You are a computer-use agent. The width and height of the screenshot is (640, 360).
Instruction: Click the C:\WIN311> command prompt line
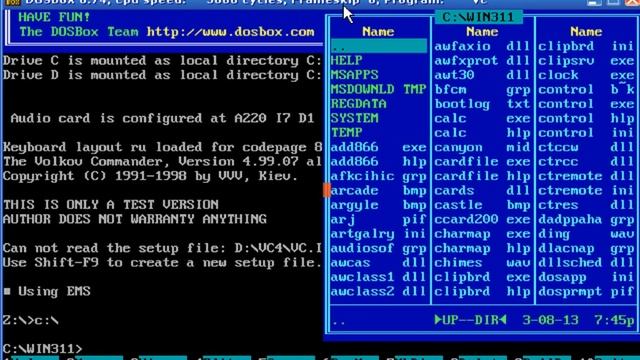point(42,349)
